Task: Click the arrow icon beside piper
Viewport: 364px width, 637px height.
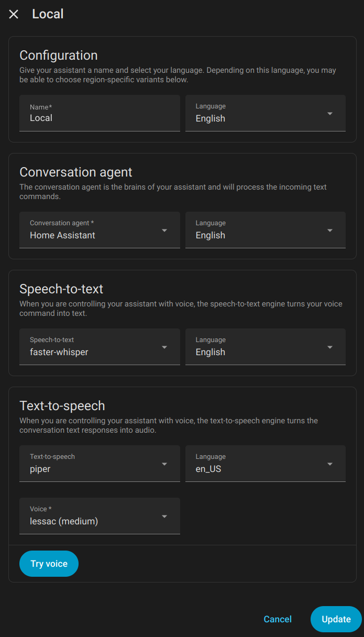Action: 164,464
